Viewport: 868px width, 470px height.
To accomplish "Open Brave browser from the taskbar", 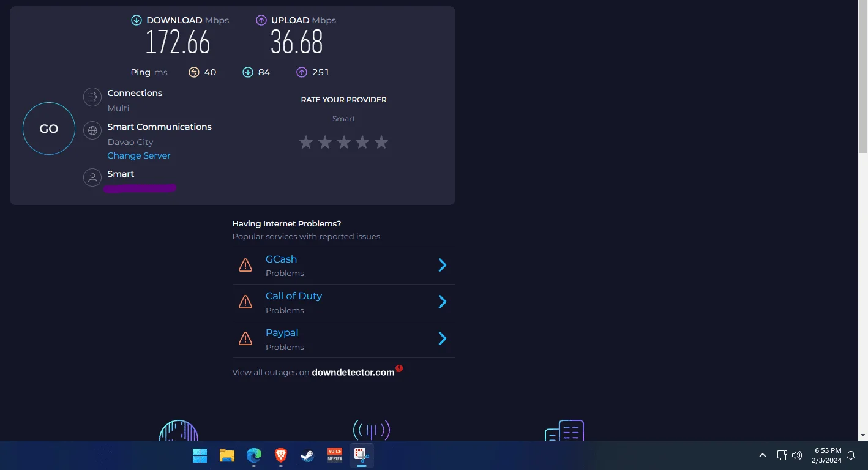I will coord(281,455).
